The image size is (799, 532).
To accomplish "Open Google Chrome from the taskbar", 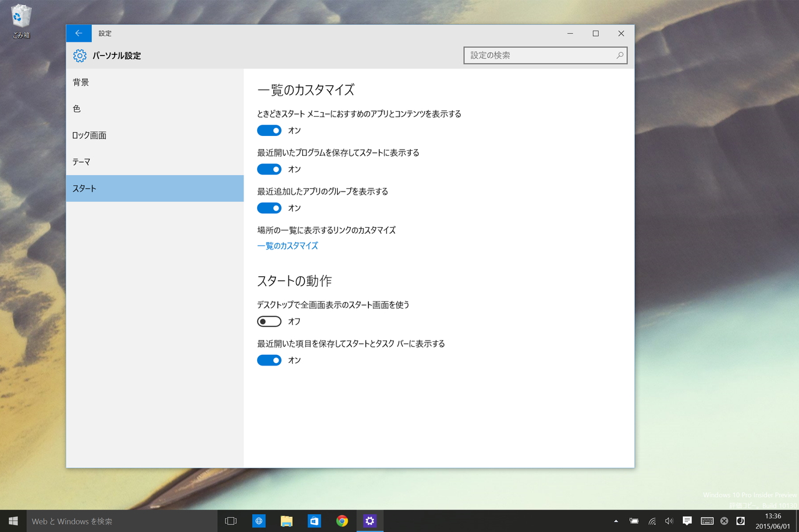I will 341,521.
